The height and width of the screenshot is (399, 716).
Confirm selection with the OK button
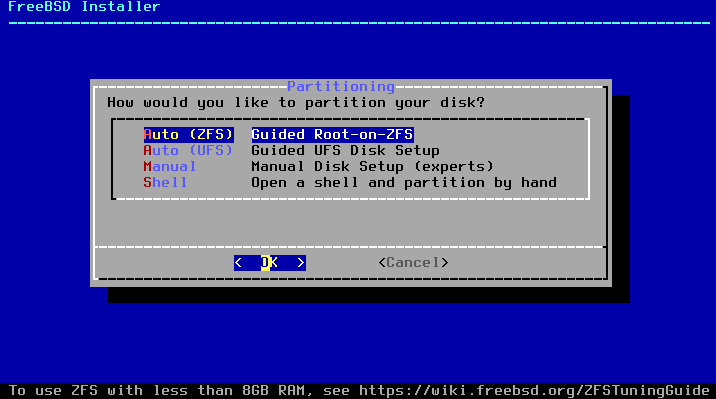coord(270,262)
